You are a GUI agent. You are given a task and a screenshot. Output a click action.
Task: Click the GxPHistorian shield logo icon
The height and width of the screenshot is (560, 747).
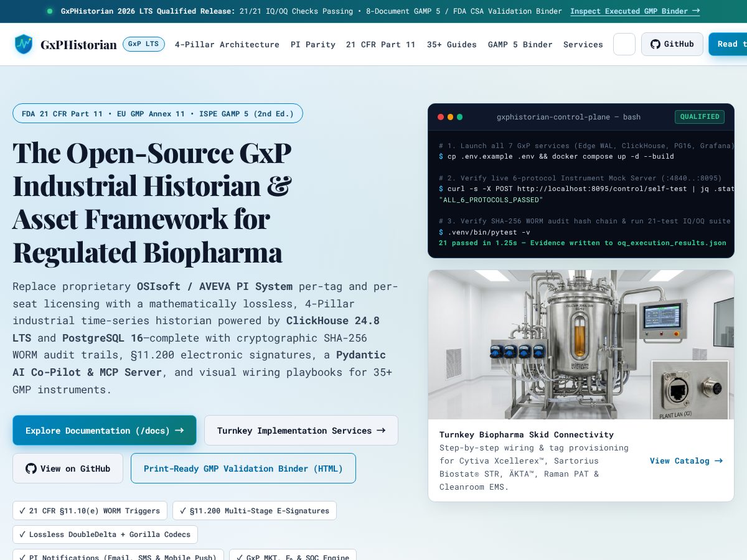(x=24, y=44)
